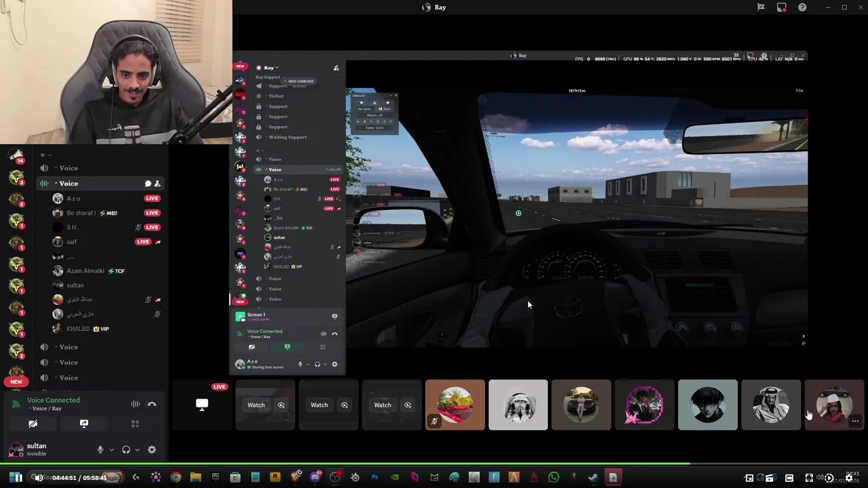Select KHALED VIP in voice member list
The height and width of the screenshot is (488, 868).
point(108,329)
